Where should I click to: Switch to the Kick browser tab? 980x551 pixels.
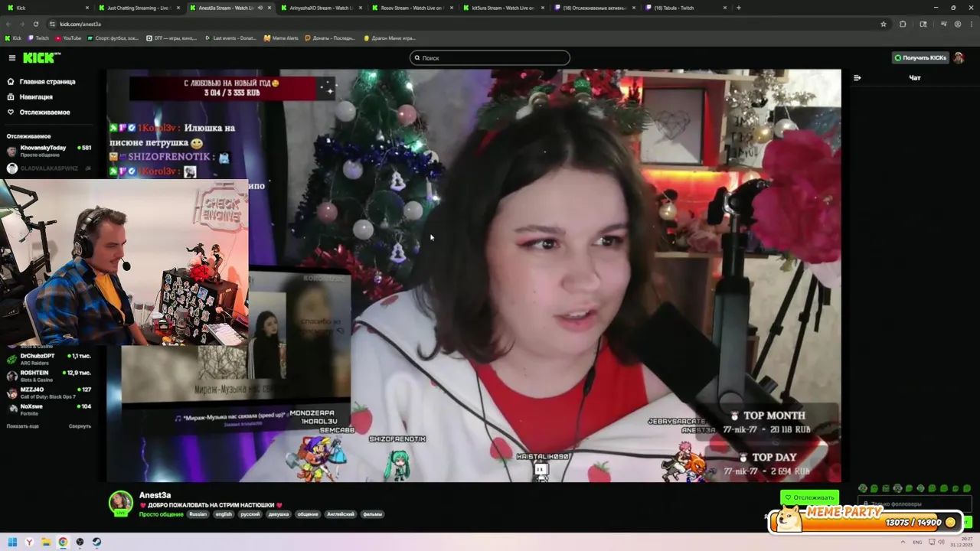(x=46, y=8)
